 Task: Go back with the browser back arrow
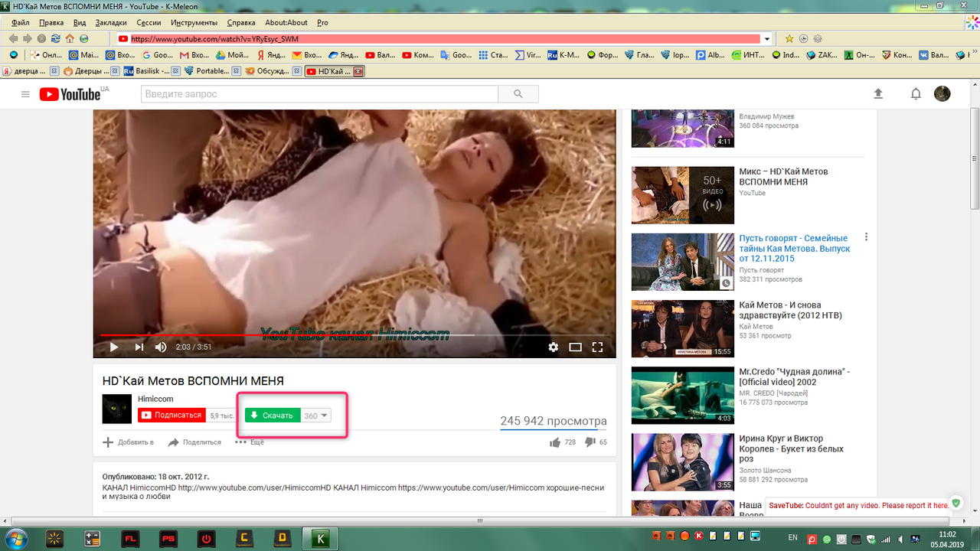[x=13, y=38]
